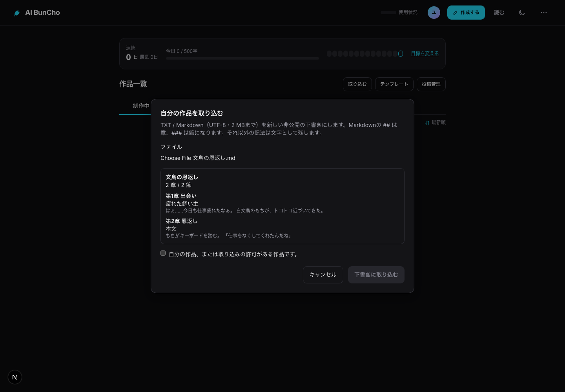Click テンプレート button

click(394, 84)
